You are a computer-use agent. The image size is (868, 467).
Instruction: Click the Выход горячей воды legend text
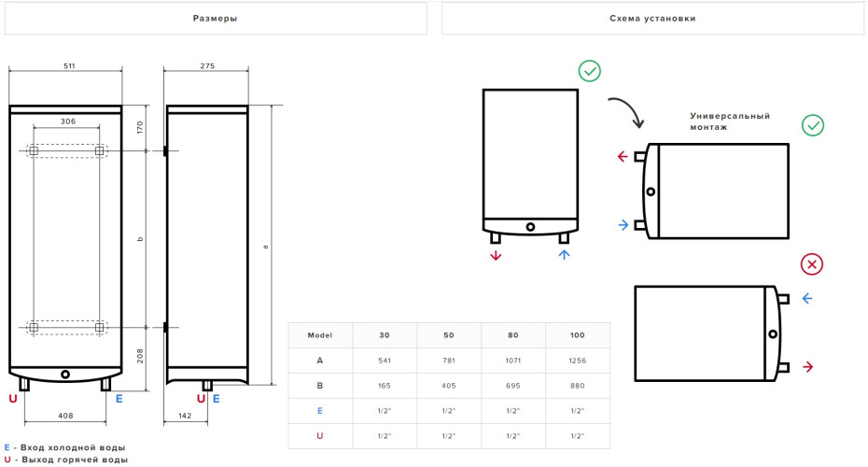[x=70, y=460]
